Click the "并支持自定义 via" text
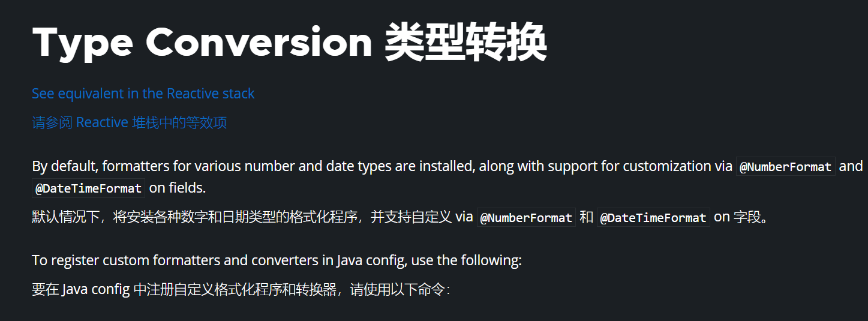Viewport: 868px width, 321px height. pyautogui.click(x=422, y=217)
